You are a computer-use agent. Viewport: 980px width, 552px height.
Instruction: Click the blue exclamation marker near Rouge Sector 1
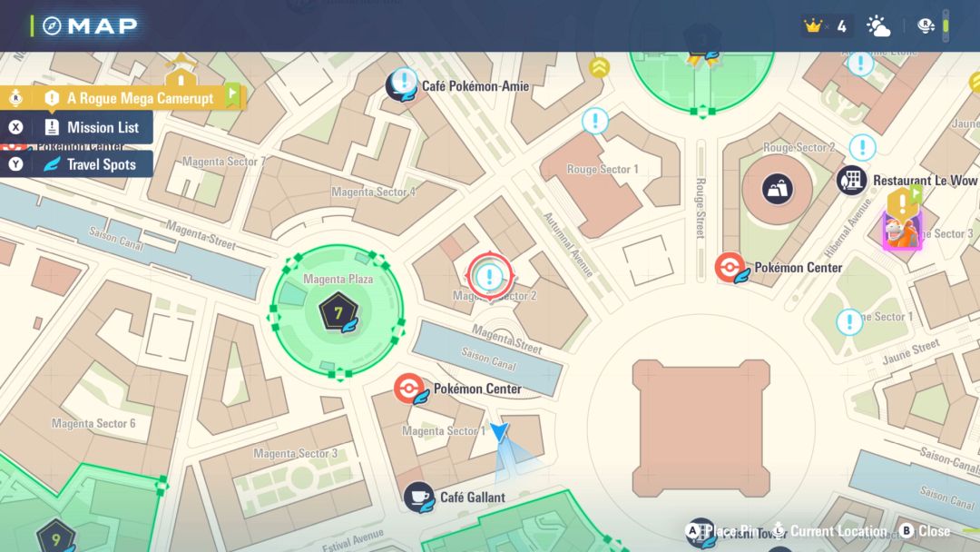596,121
